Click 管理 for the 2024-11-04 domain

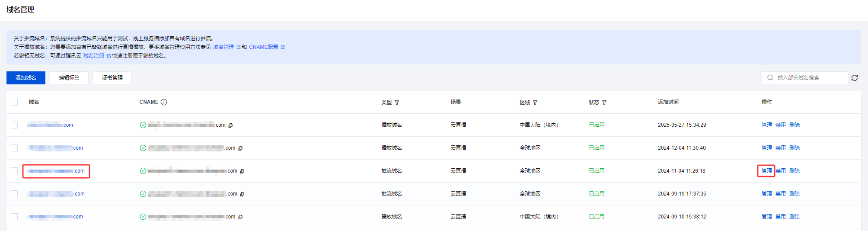pyautogui.click(x=766, y=171)
